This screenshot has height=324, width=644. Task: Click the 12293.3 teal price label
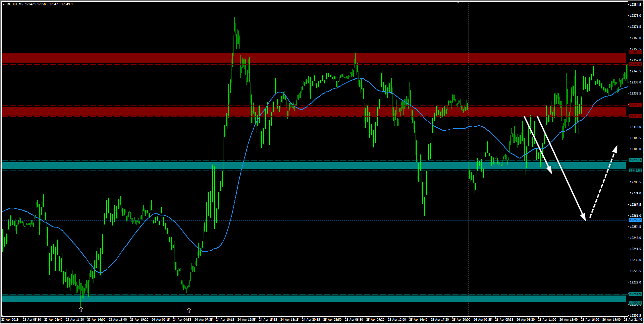click(x=635, y=160)
